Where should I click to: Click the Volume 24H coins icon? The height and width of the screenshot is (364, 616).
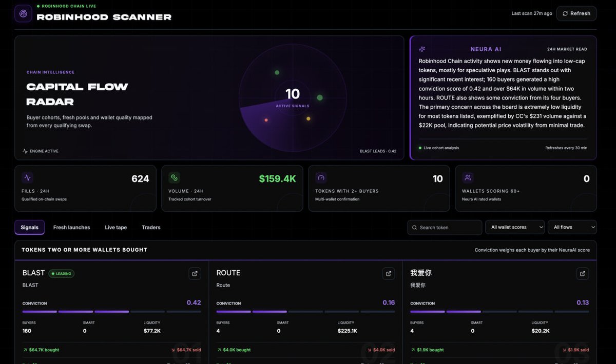[174, 178]
